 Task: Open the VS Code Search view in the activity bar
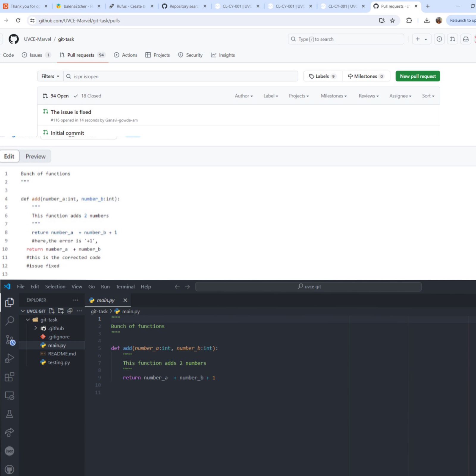[x=10, y=321]
